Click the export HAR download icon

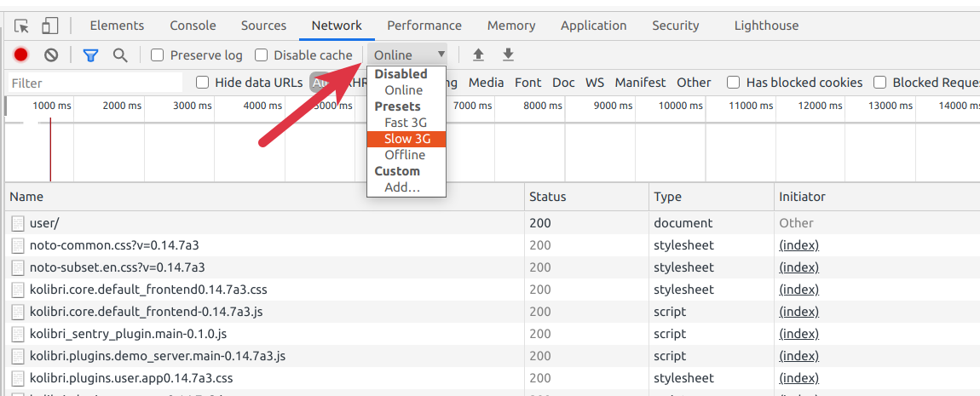508,55
